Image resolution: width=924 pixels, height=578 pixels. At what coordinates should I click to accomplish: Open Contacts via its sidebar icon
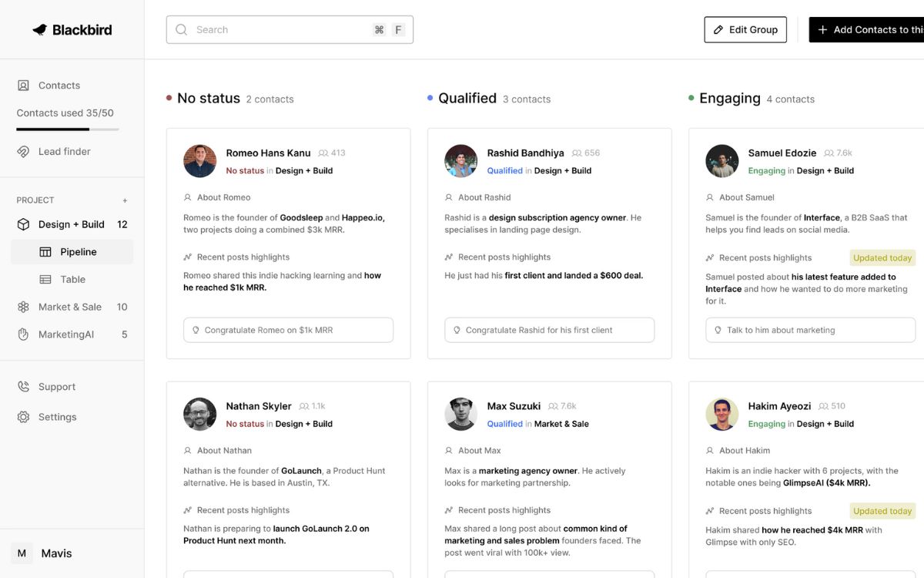click(23, 86)
